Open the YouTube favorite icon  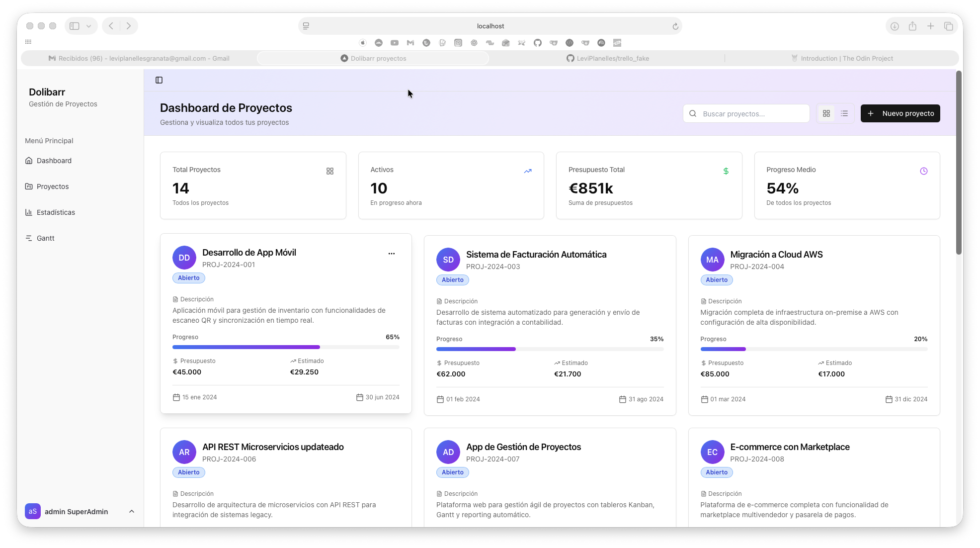pyautogui.click(x=395, y=43)
